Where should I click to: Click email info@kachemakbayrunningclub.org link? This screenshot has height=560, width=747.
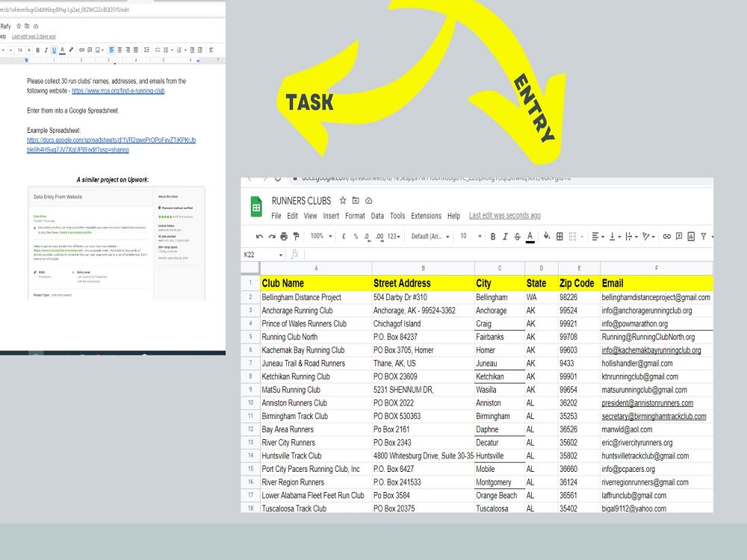pos(651,350)
